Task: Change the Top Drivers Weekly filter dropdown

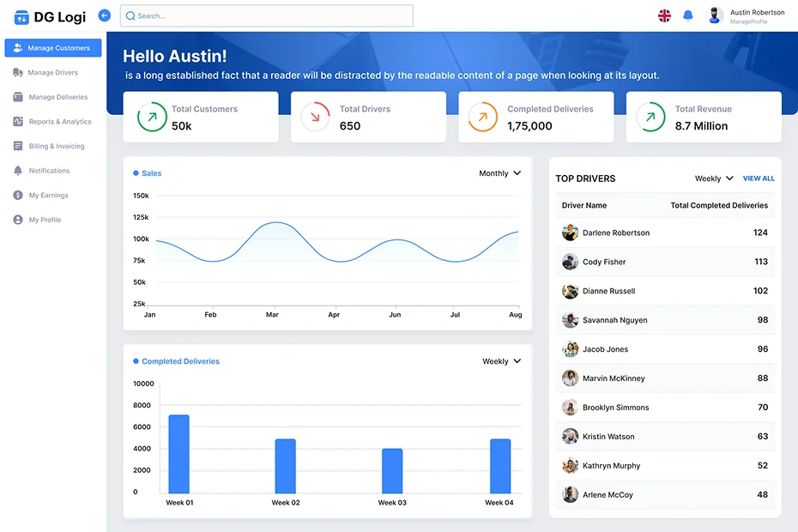Action: 713,178
